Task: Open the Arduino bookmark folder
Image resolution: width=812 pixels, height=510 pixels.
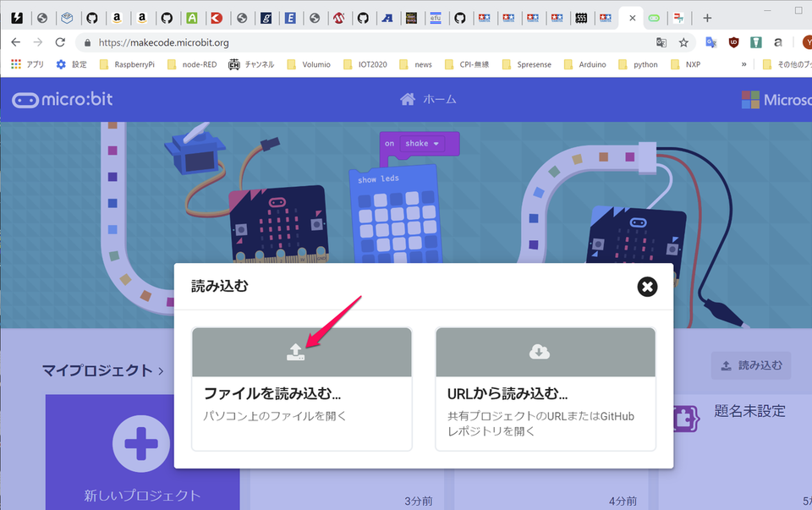Action: point(584,64)
